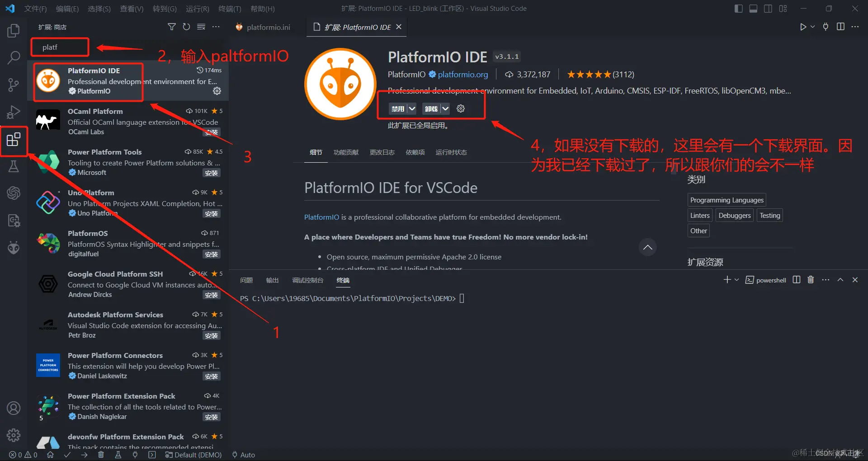Viewport: 868px width, 461px height.
Task: Click PlatformIO Upload arrow in status bar
Action: [84, 455]
